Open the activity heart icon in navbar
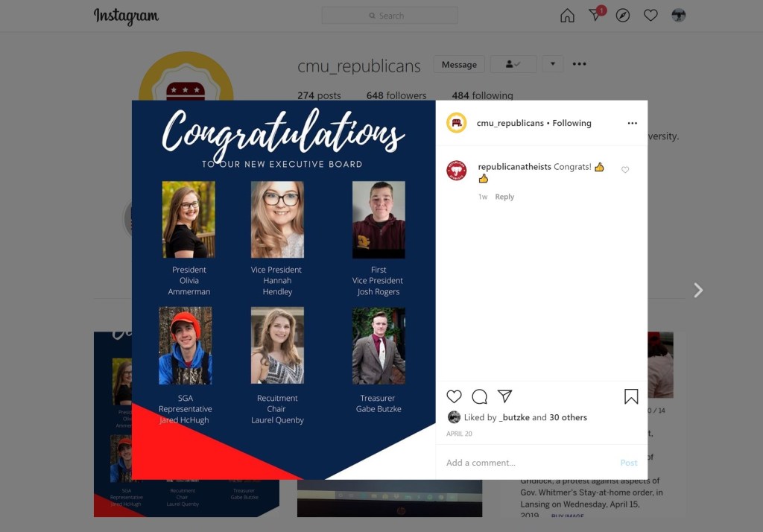 click(x=650, y=16)
